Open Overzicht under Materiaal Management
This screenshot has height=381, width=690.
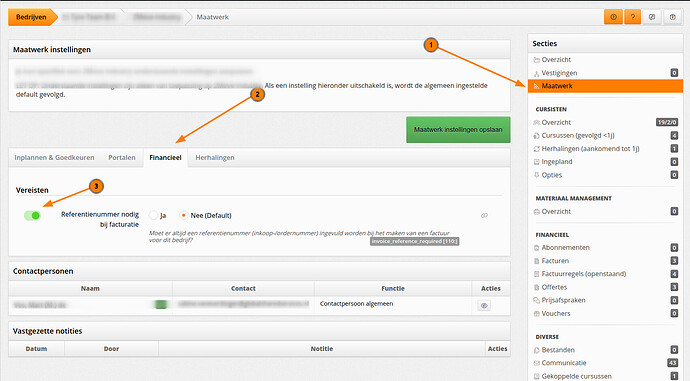pos(556,212)
